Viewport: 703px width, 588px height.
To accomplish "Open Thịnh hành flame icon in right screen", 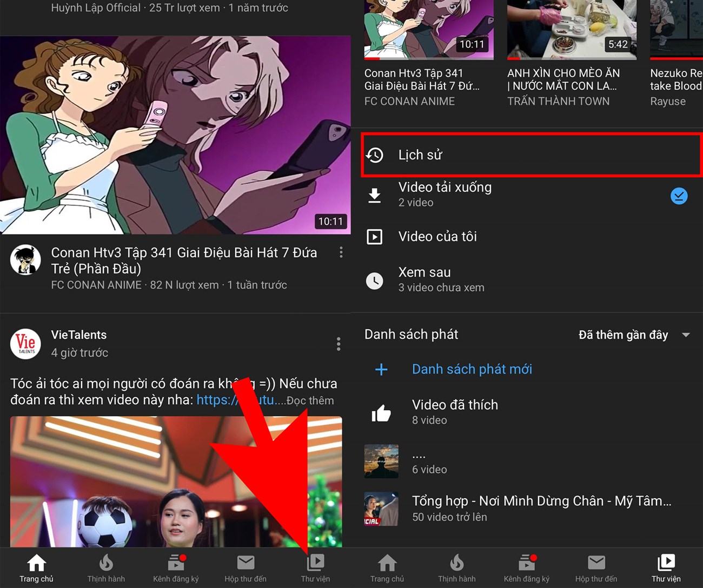I will click(x=457, y=563).
